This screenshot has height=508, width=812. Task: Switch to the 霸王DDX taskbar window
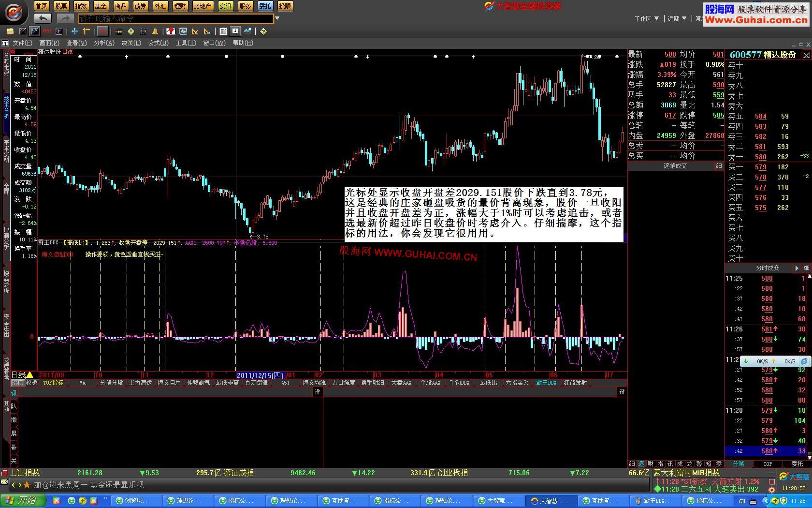(655, 501)
